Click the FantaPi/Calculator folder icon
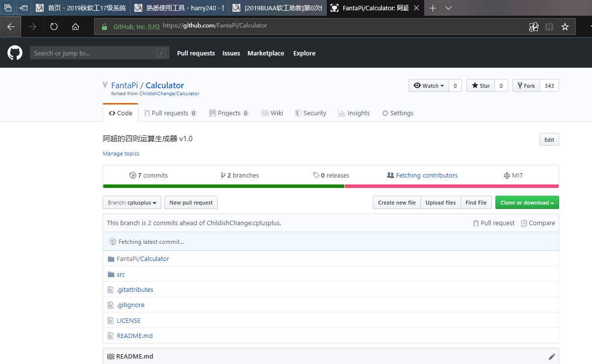 click(111, 259)
